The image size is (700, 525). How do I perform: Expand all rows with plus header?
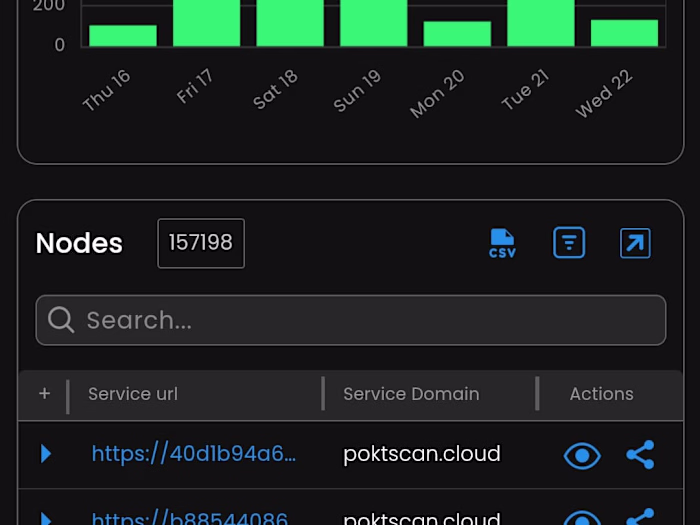(x=44, y=394)
